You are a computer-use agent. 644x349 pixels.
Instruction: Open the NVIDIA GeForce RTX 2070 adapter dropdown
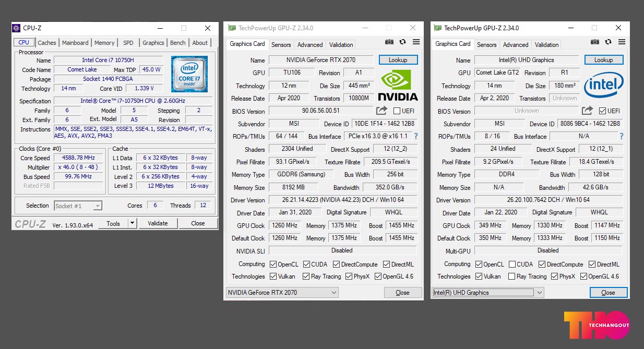click(282, 292)
